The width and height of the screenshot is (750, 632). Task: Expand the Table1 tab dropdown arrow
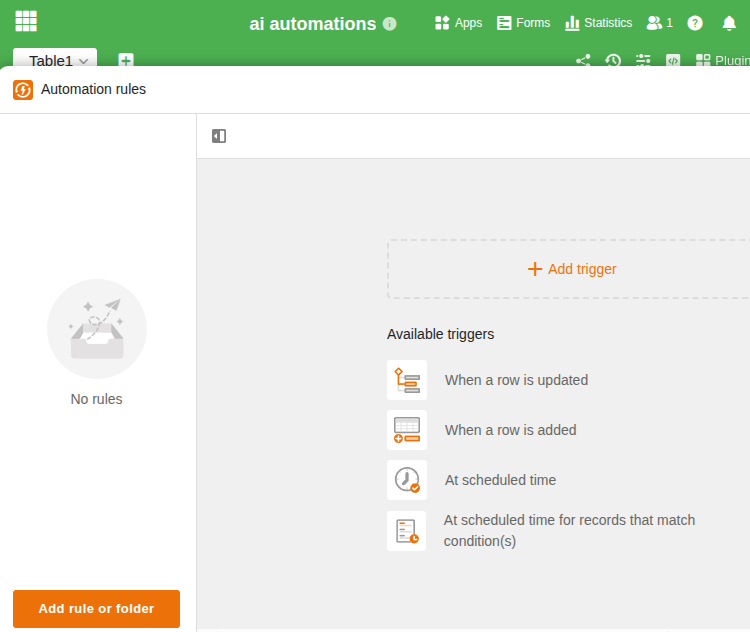point(84,61)
